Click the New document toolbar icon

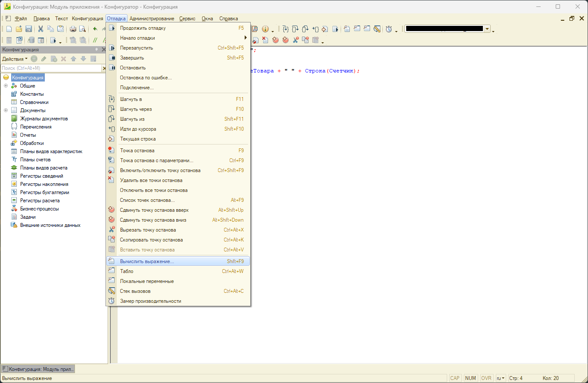[9, 29]
